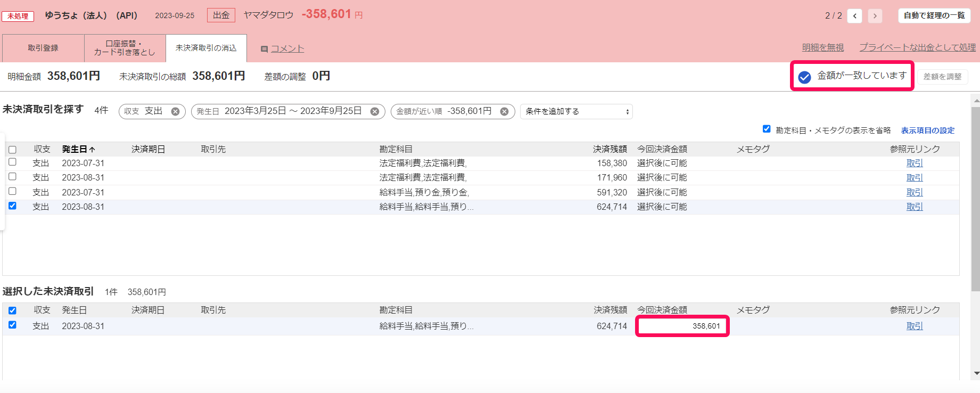Uncheck the 2023-08-31 624,714 row in search list
This screenshot has width=980, height=393.
(x=13, y=206)
